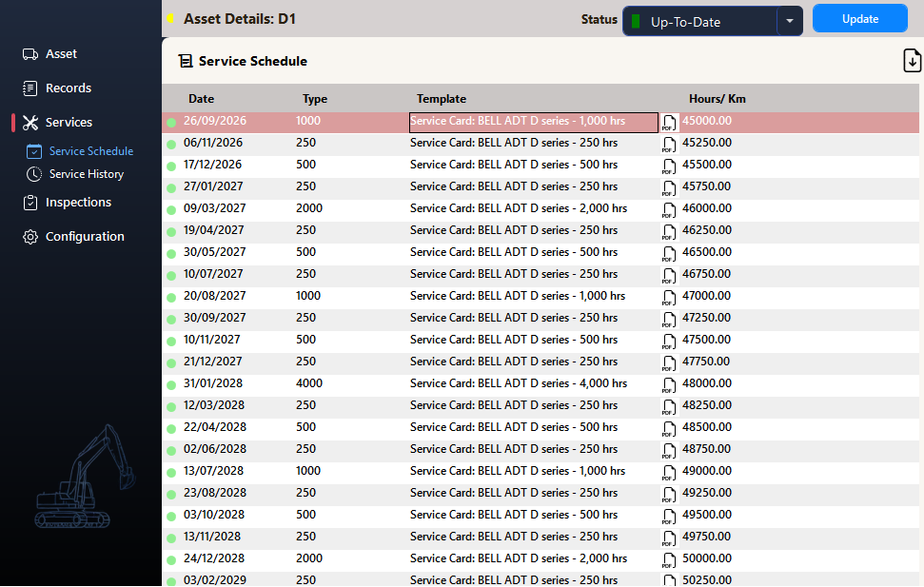The image size is (924, 587).
Task: Open PDF icon for the 4,000 hrs service card
Action: pyautogui.click(x=669, y=385)
